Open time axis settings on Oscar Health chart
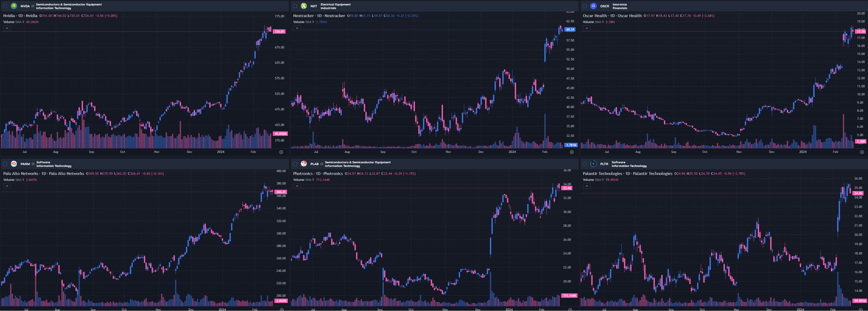The height and width of the screenshot is (311, 868). pos(862,152)
